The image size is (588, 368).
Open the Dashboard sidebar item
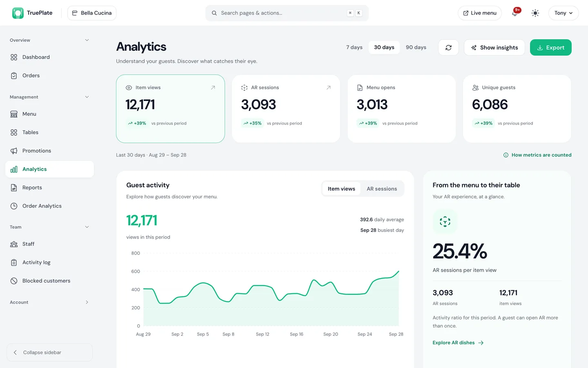click(x=49, y=57)
